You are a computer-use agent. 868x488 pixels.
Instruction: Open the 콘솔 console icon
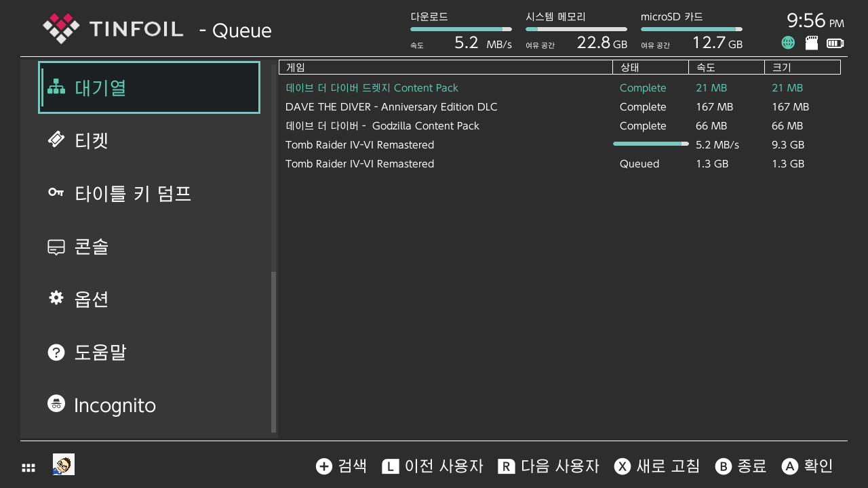click(x=56, y=247)
